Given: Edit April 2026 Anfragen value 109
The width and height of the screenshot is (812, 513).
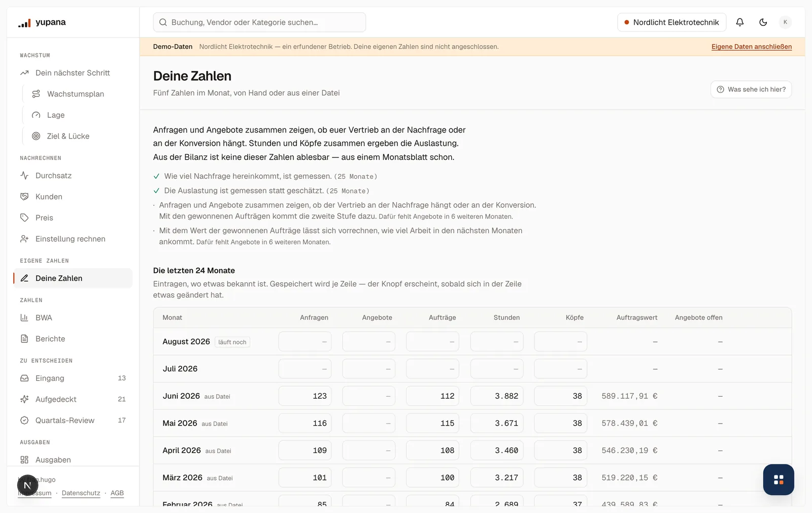Looking at the screenshot, I should [305, 451].
